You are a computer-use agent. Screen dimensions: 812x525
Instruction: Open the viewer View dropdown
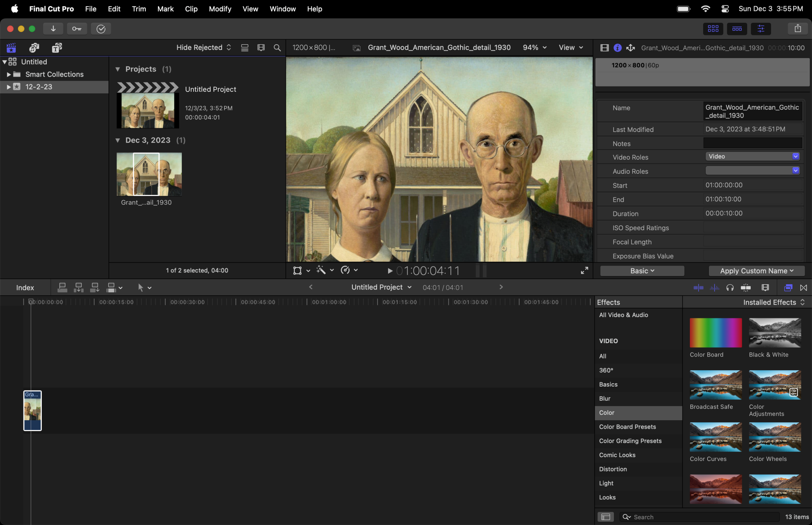point(571,48)
